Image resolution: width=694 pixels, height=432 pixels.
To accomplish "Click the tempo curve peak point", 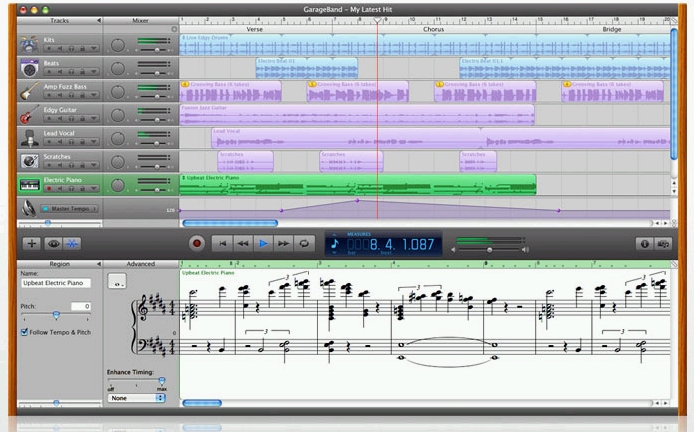I will point(357,201).
